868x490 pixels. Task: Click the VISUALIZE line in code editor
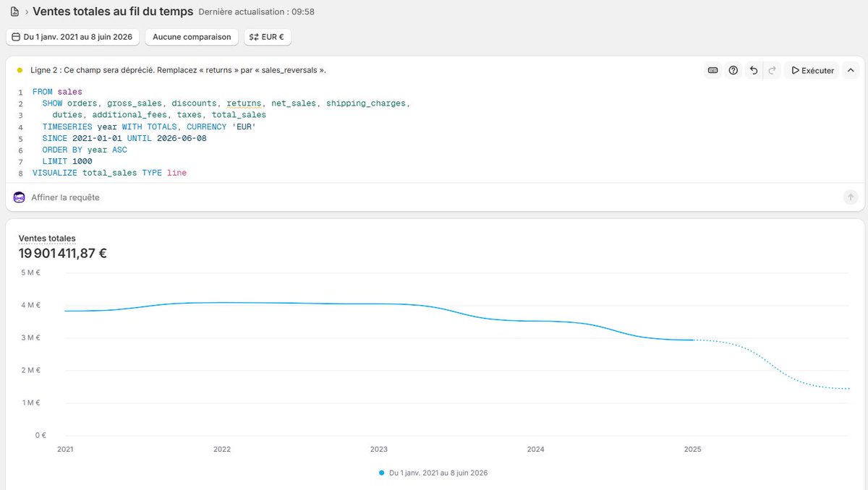click(x=109, y=173)
